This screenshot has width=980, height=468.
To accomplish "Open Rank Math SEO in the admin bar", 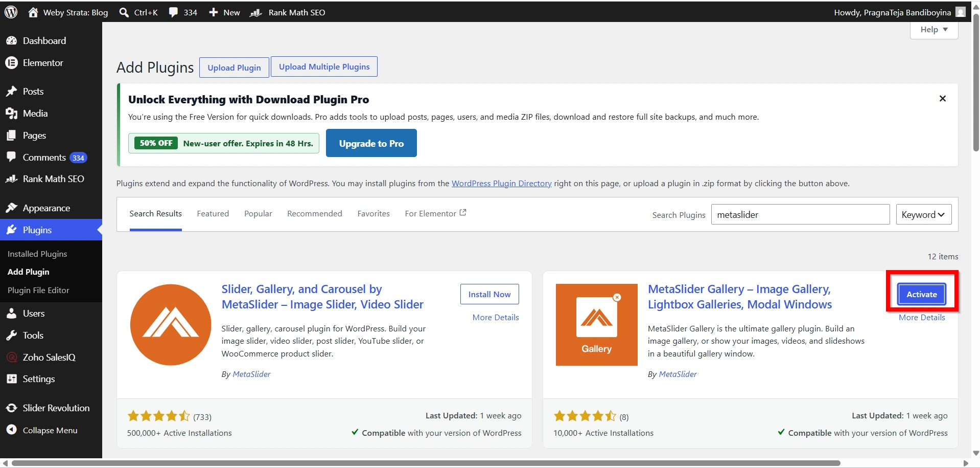I will click(x=288, y=12).
